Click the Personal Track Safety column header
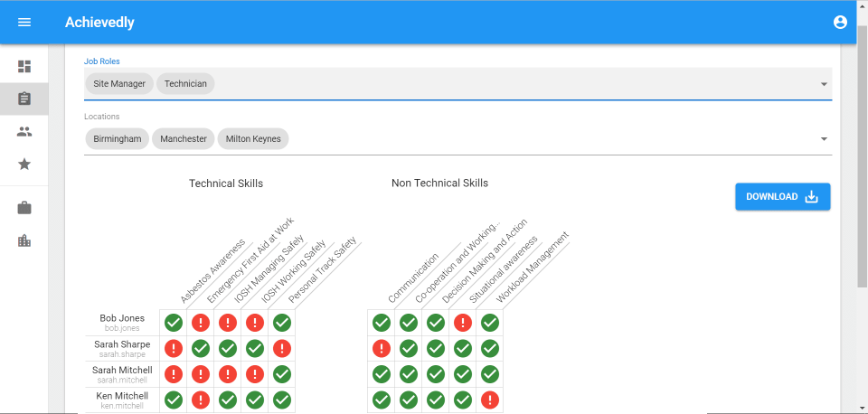Screen dimensions: 868x414 (323, 270)
